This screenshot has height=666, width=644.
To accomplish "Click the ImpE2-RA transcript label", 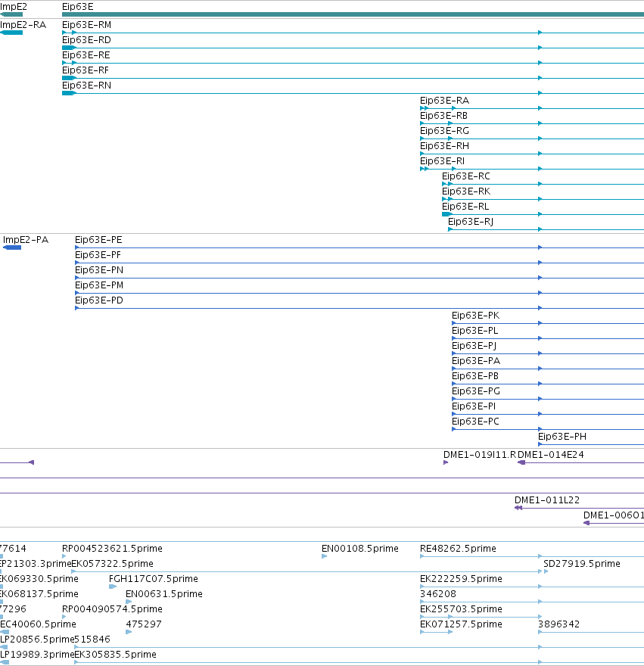I will click(23, 25).
